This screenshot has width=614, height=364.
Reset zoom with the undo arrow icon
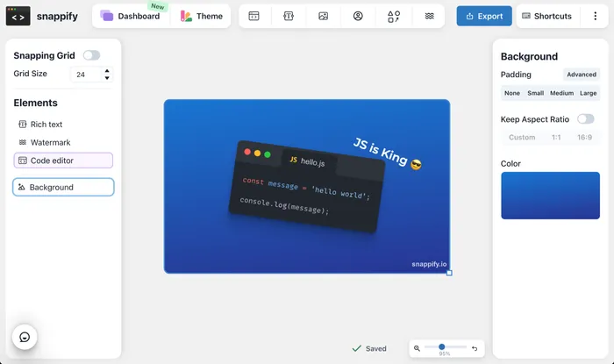[x=475, y=348]
